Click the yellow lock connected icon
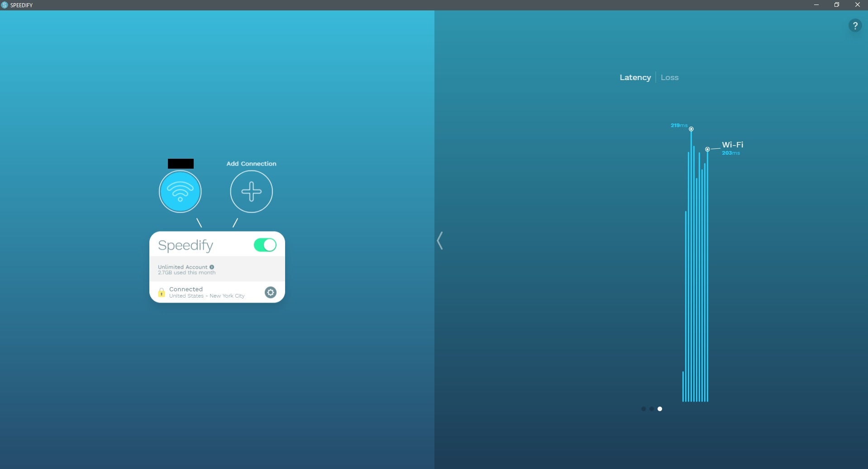868x469 pixels. [162, 293]
